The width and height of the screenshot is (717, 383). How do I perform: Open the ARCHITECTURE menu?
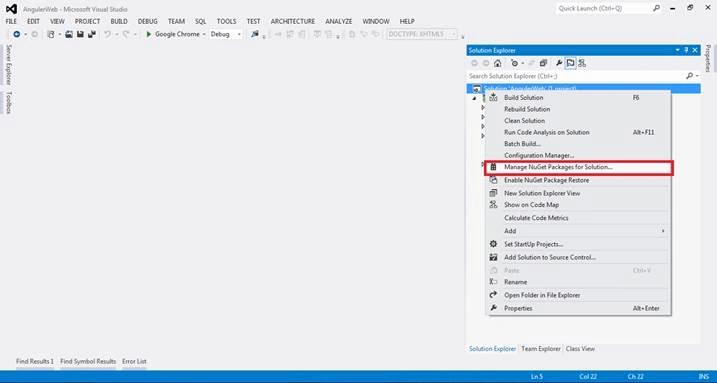point(293,21)
